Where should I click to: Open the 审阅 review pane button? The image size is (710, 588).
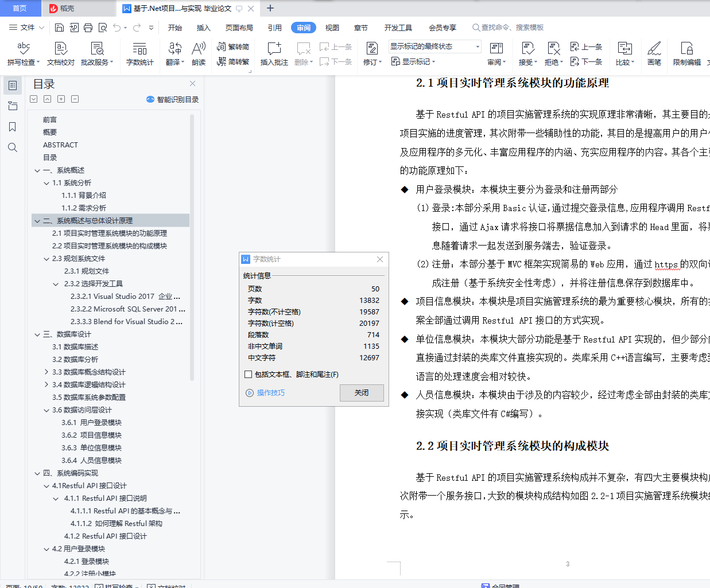[x=496, y=54]
